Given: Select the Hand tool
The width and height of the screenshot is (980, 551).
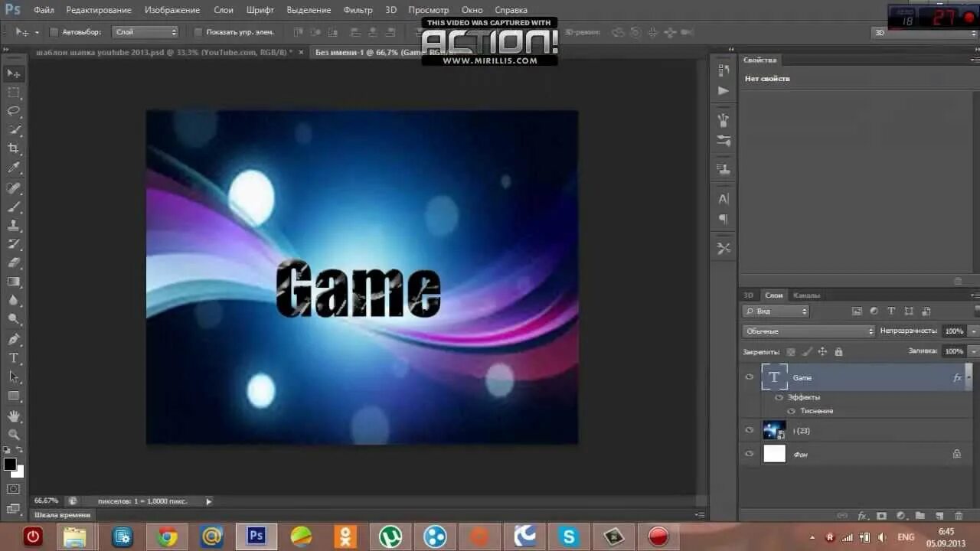Looking at the screenshot, I should pyautogui.click(x=14, y=416).
